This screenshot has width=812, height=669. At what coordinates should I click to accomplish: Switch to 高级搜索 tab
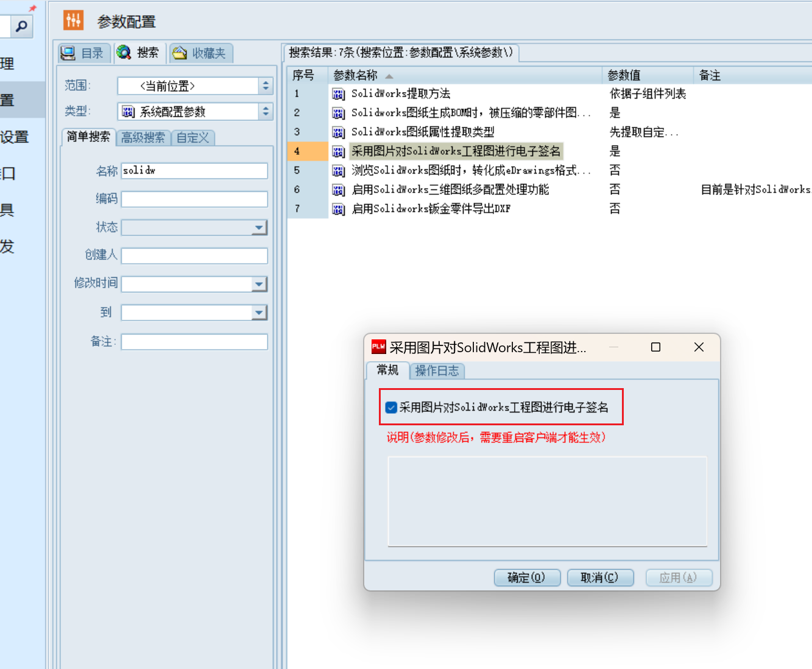[x=143, y=138]
